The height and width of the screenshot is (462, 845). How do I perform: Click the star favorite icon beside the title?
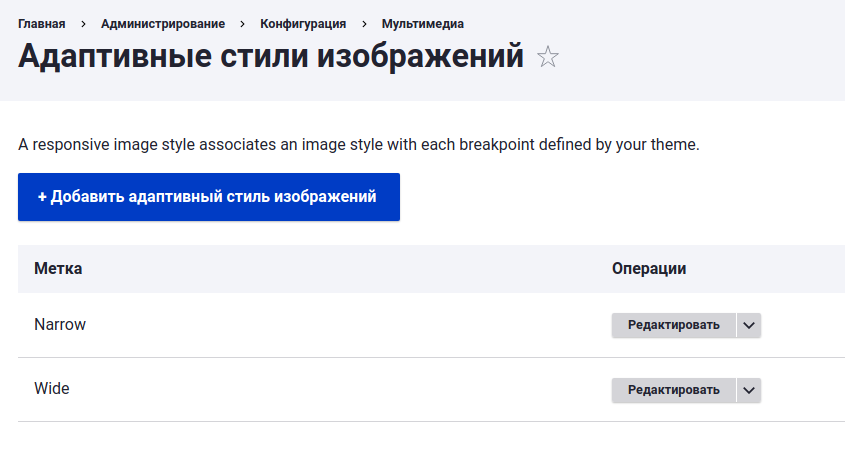(x=548, y=57)
